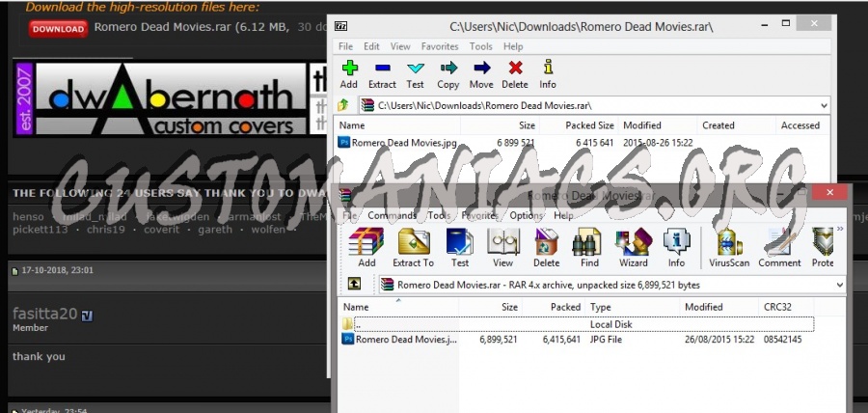Click WinRAR Info icon
This screenshot has width=868, height=413.
(x=676, y=242)
